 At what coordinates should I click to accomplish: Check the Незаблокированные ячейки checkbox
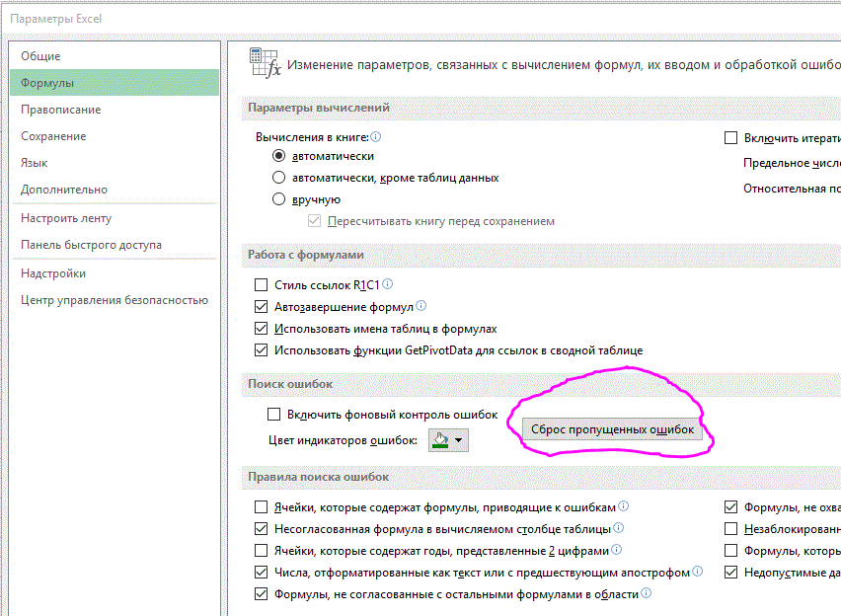pyautogui.click(x=730, y=528)
